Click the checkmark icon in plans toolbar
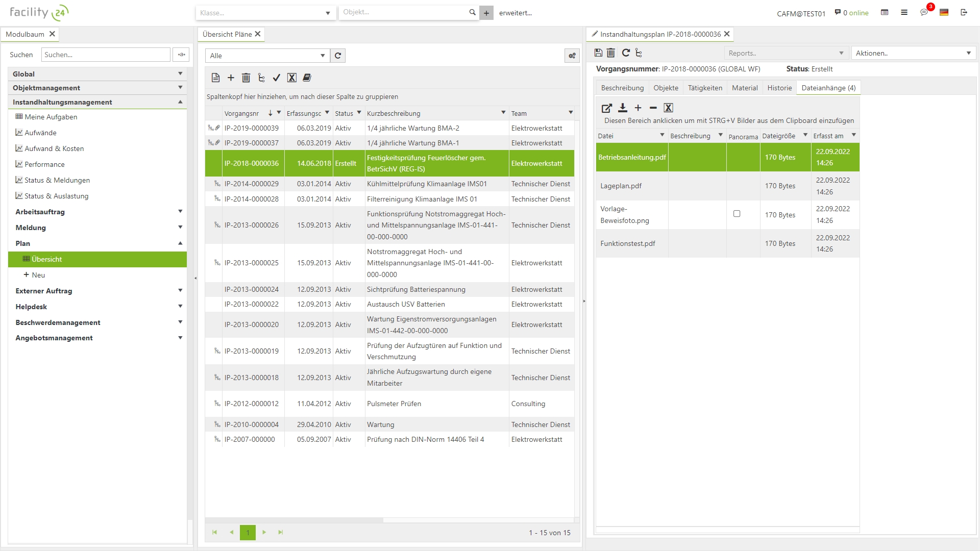This screenshot has height=551, width=980. click(x=276, y=78)
